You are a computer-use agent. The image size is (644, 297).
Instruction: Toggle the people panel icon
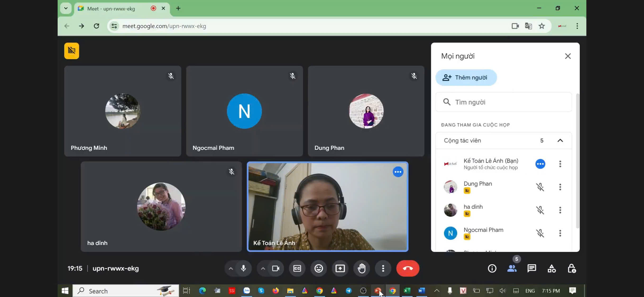[x=512, y=268]
